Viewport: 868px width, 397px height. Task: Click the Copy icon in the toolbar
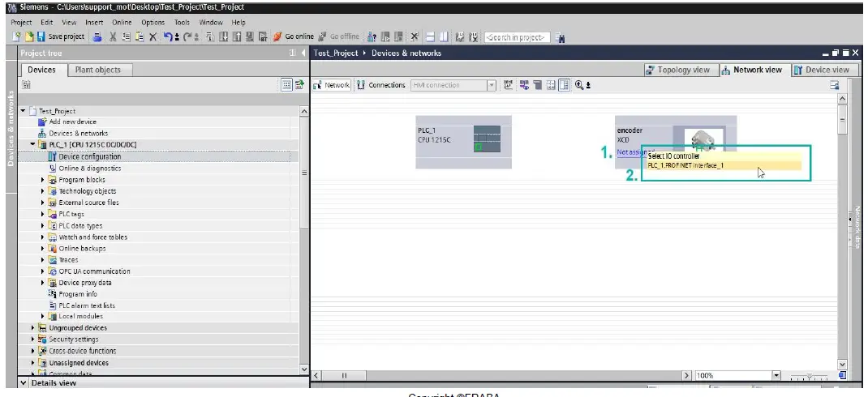pos(127,36)
